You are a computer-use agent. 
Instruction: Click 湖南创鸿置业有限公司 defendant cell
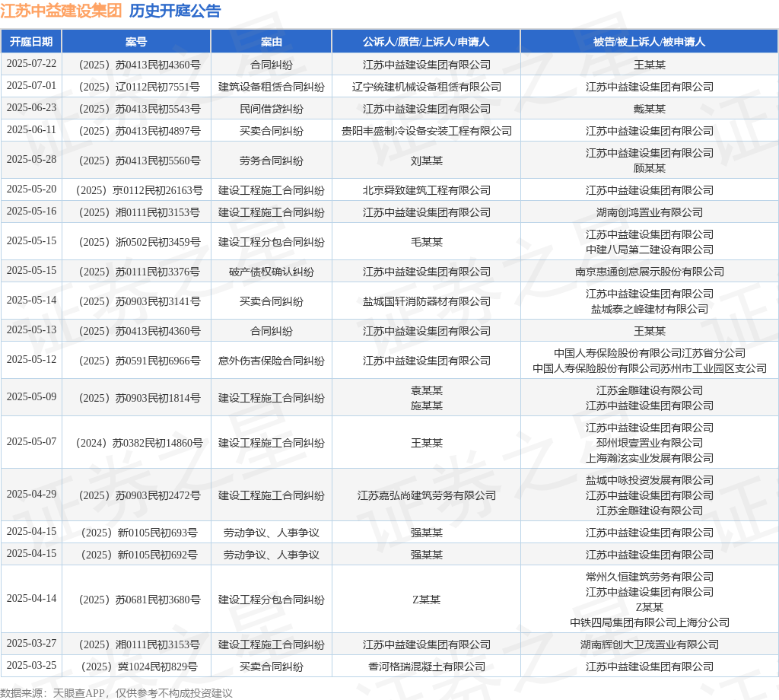[x=650, y=212]
